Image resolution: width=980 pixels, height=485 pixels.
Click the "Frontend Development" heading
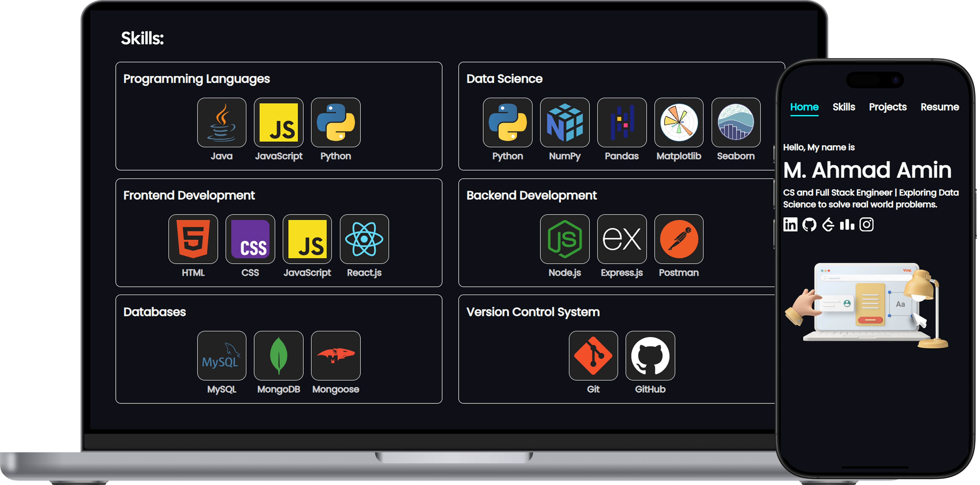pos(189,195)
